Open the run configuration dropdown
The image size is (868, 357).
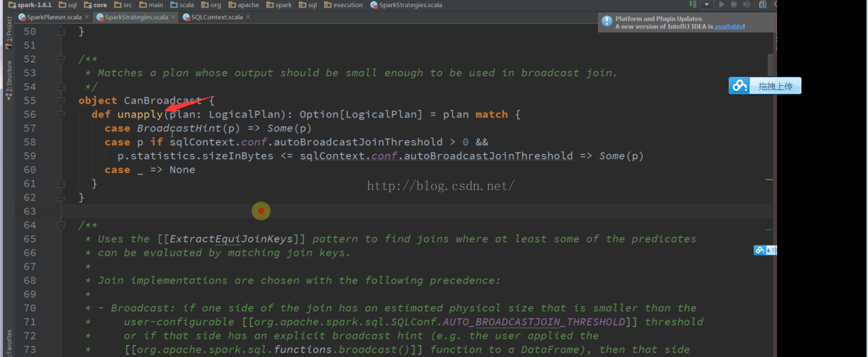coord(707,4)
